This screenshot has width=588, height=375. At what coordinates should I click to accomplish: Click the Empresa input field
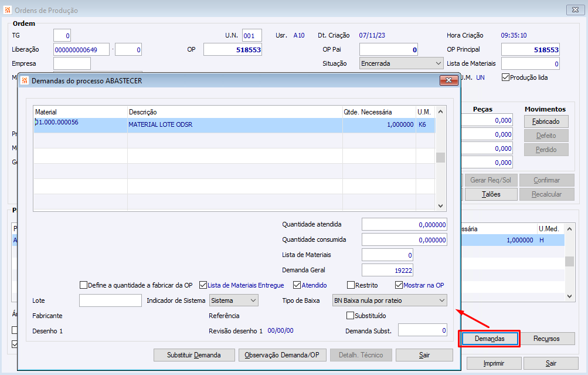point(72,63)
